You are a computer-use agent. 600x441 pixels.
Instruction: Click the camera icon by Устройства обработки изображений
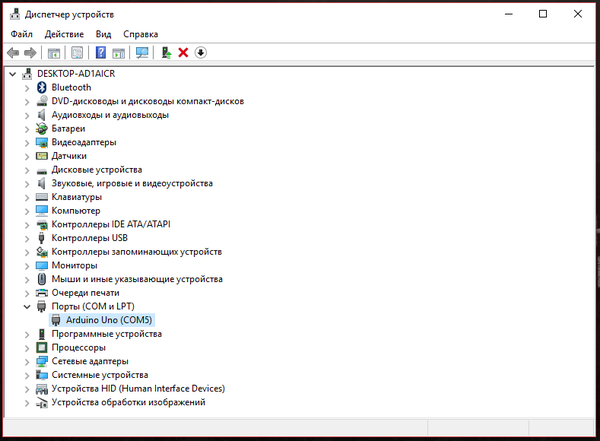42,402
